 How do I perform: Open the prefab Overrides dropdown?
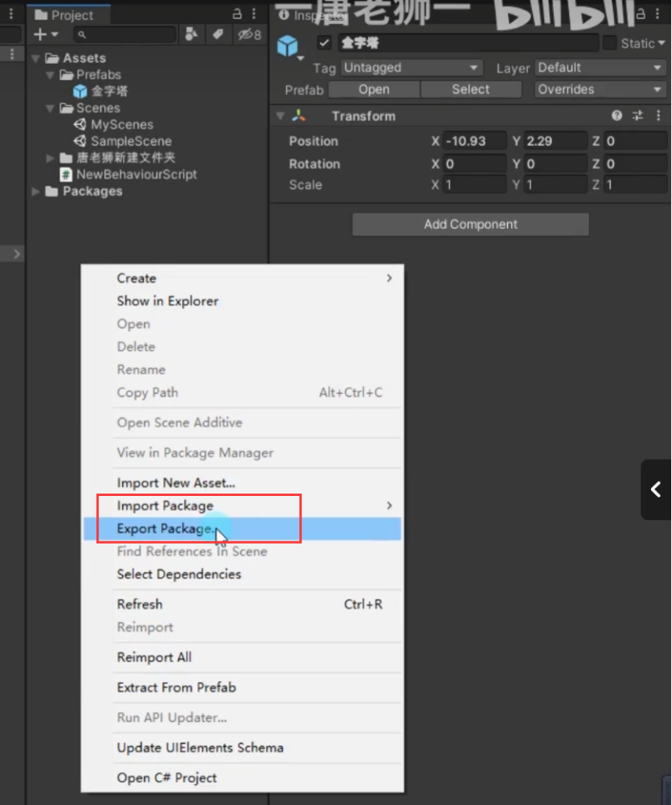(x=601, y=89)
